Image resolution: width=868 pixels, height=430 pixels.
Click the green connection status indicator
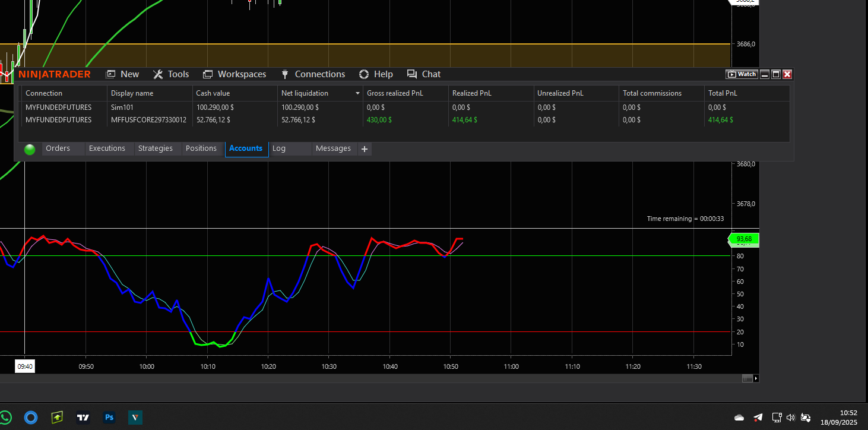(x=30, y=149)
